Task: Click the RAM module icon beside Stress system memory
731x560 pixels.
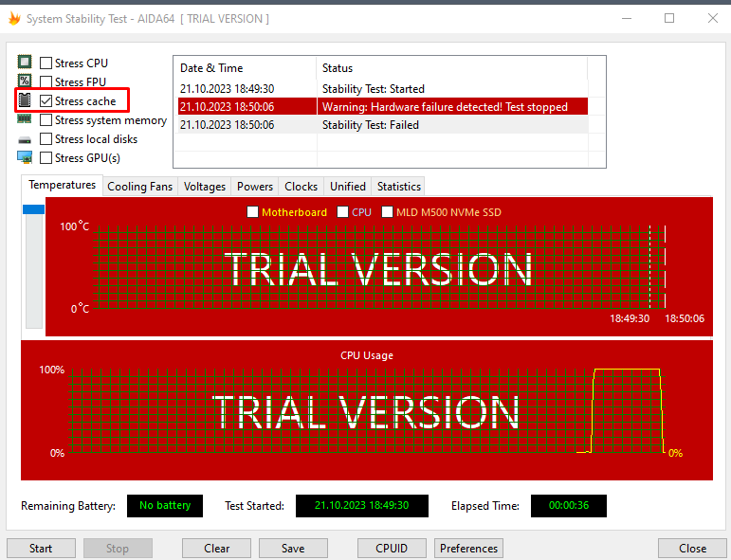Action: 25,119
